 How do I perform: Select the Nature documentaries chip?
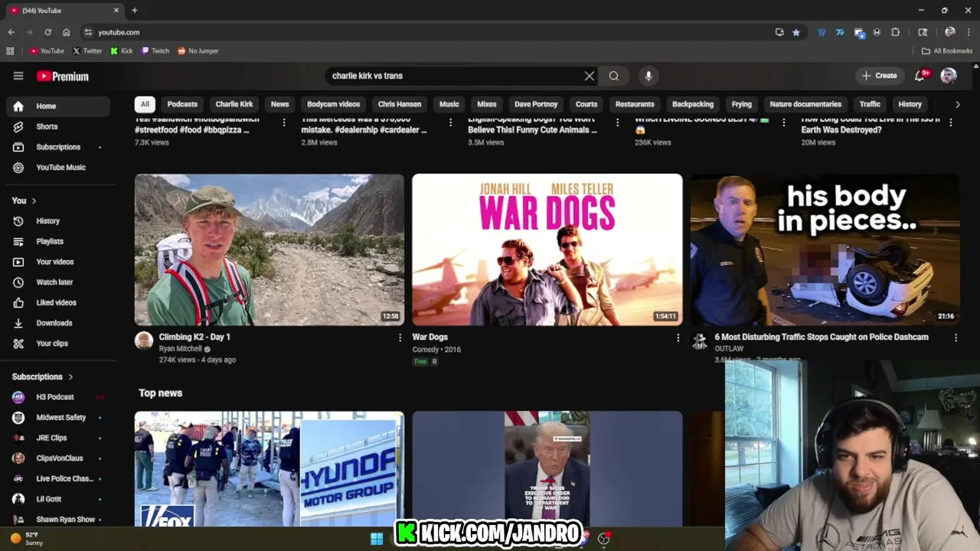805,104
